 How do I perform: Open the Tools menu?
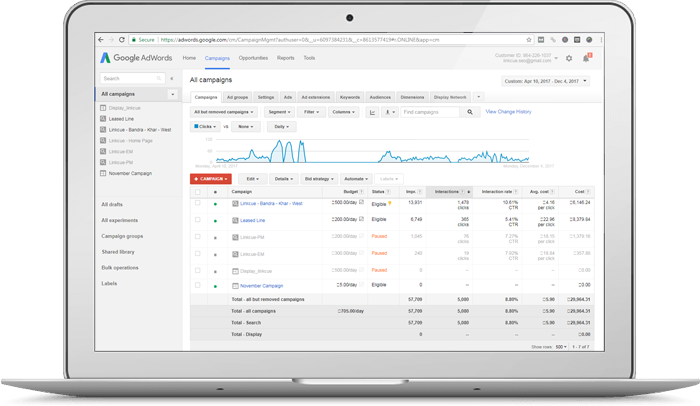pyautogui.click(x=309, y=58)
